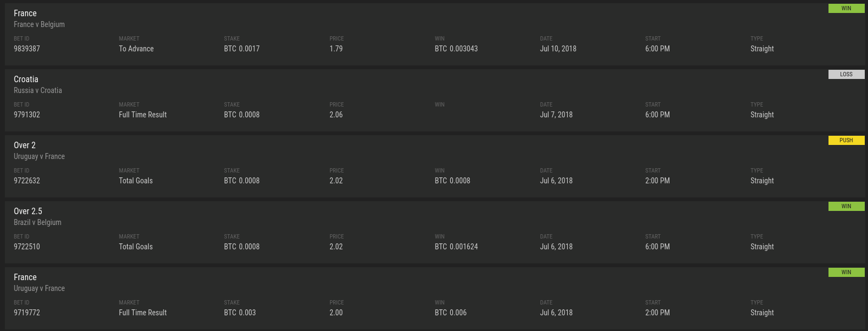The image size is (868, 331).
Task: Click the yellow PUSH badge on Over 2 bet
Action: pos(846,141)
